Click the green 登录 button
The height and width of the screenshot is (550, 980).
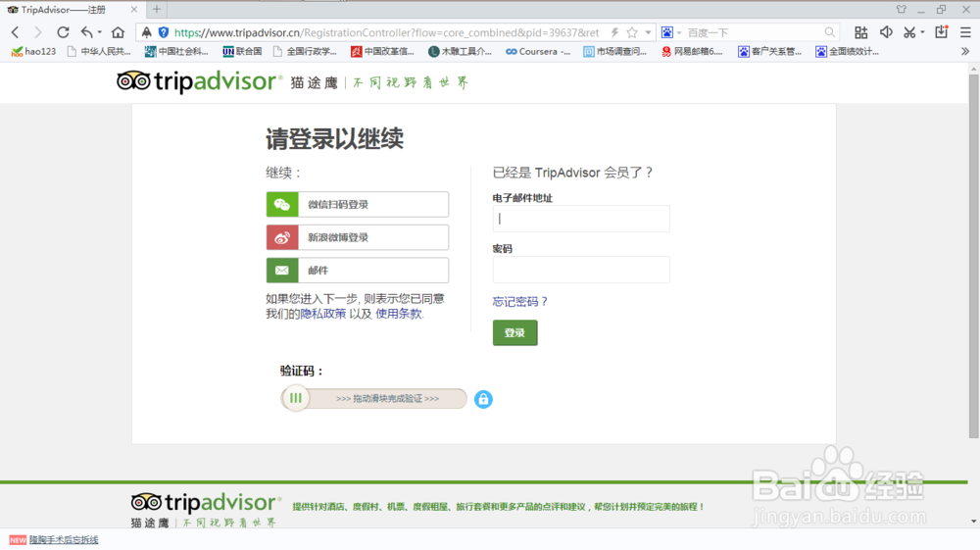(x=515, y=333)
